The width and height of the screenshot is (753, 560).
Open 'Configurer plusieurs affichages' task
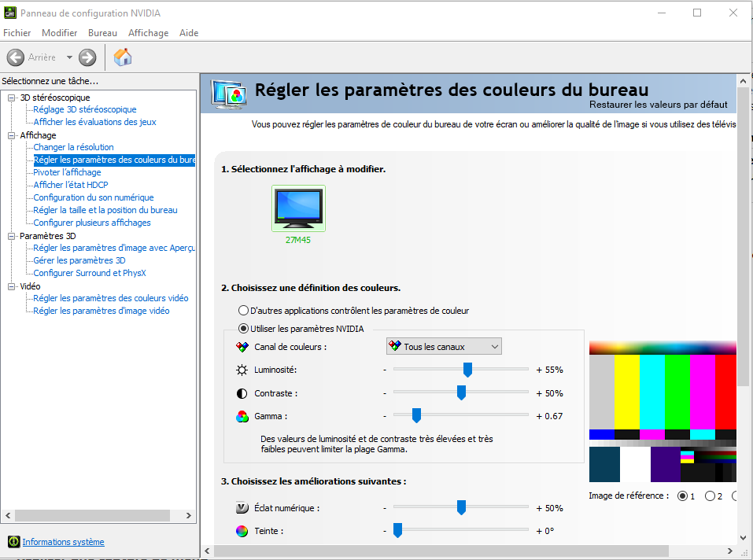92,223
